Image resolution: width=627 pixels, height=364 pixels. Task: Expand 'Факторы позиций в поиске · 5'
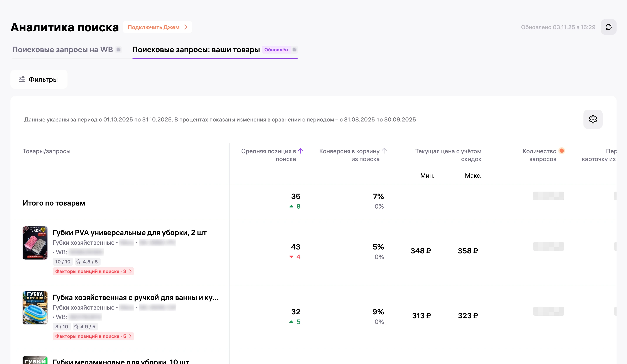pyautogui.click(x=93, y=336)
